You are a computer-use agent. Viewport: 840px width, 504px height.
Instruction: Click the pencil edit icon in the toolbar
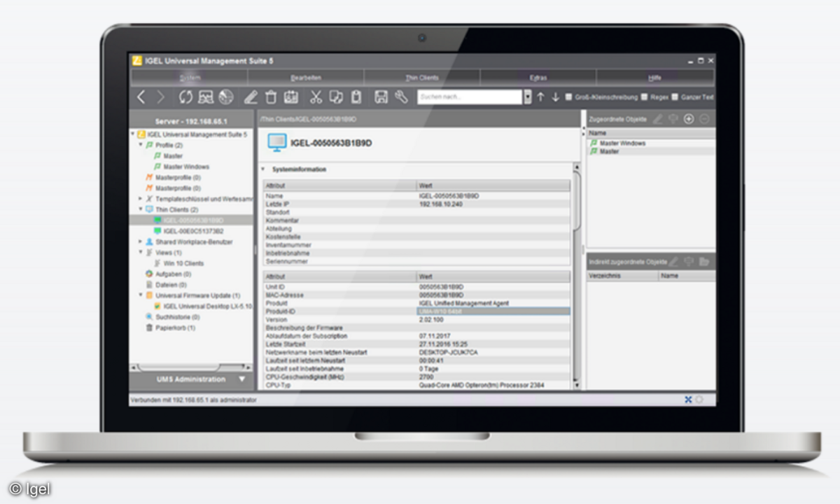(251, 97)
